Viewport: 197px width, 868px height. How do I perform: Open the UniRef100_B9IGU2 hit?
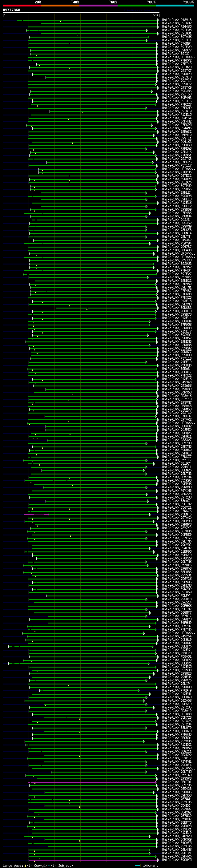click(x=177, y=23)
